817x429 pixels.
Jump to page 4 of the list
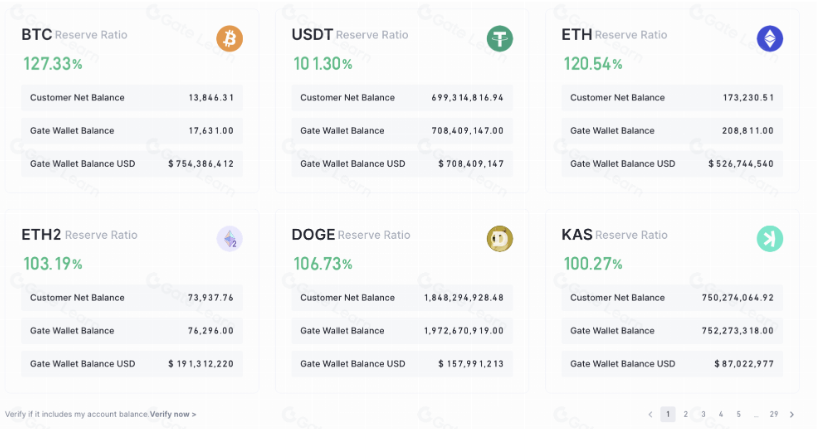[721, 414]
